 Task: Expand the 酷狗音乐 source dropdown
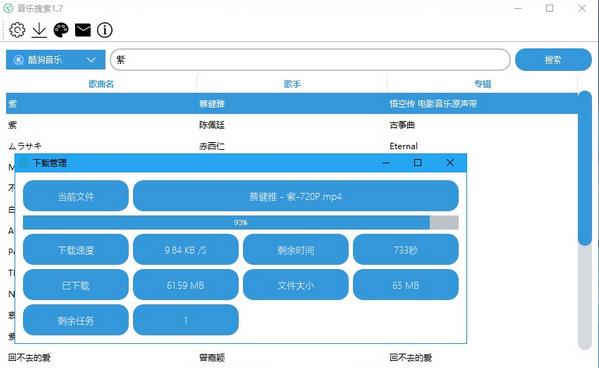coord(56,60)
